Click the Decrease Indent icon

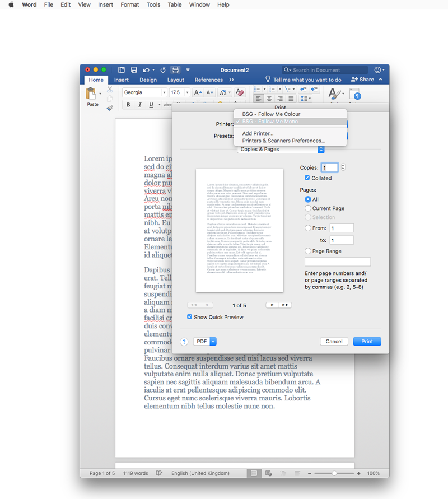304,89
